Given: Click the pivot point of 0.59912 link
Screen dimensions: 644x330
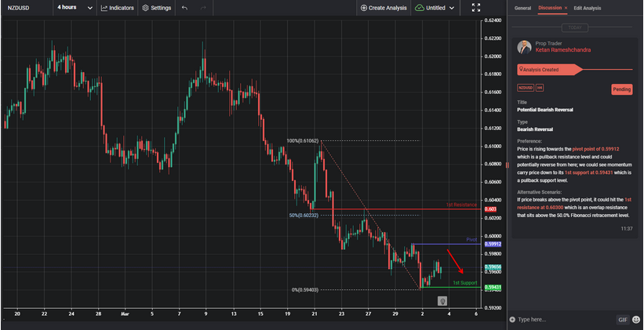Looking at the screenshot, I should (x=596, y=150).
